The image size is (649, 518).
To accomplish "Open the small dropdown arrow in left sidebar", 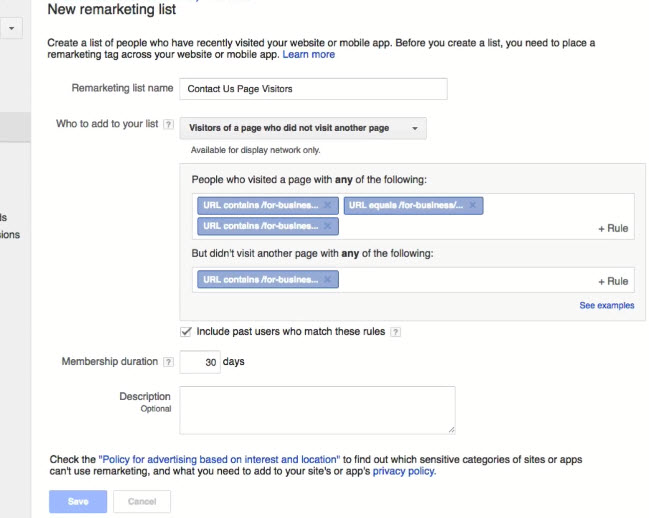I will (x=11, y=29).
